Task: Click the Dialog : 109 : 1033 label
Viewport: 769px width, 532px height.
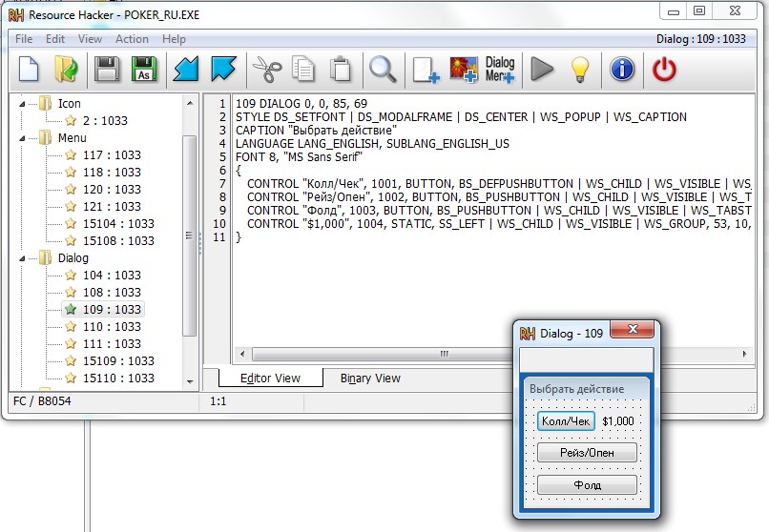Action: click(x=701, y=39)
